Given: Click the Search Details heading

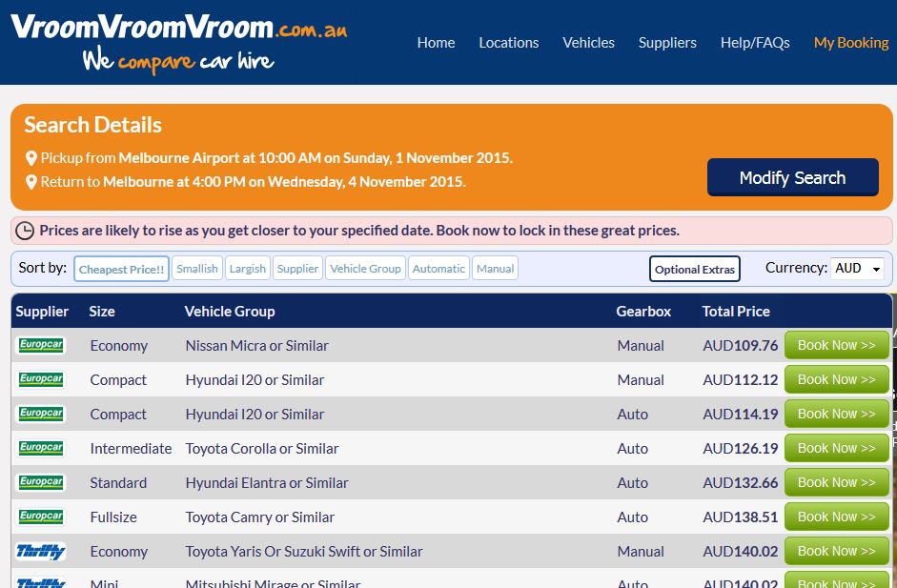Looking at the screenshot, I should pyautogui.click(x=92, y=125).
